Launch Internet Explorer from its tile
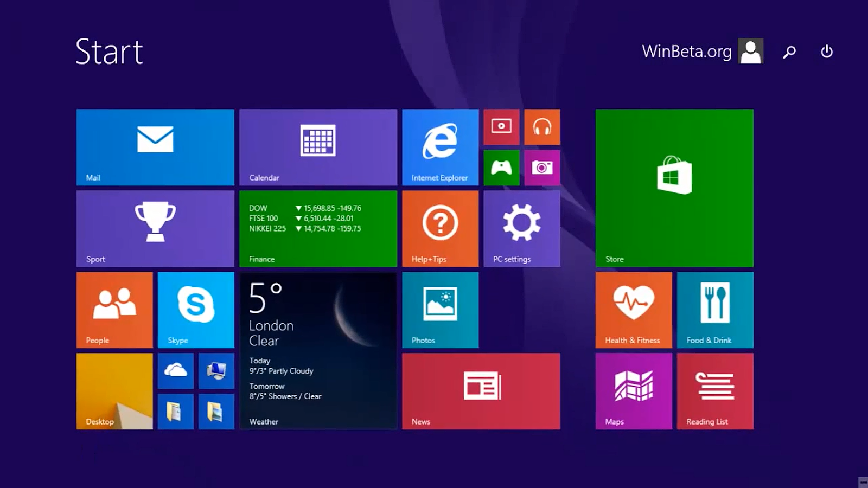This screenshot has height=488, width=868. [x=440, y=146]
